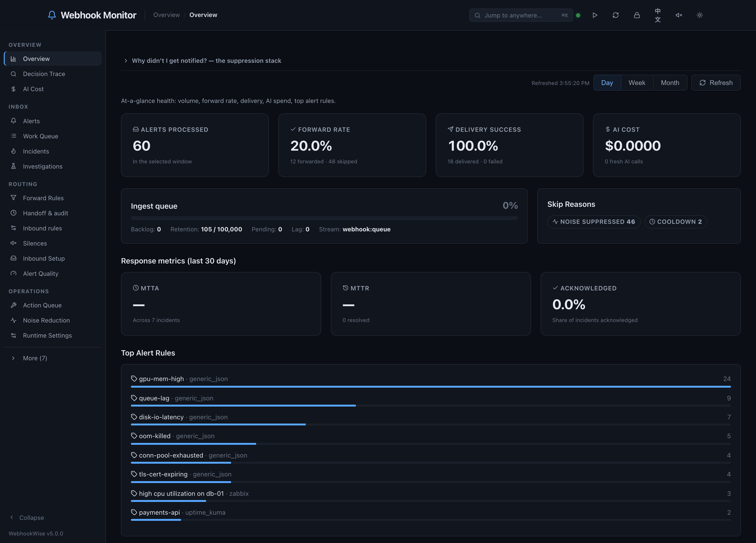Switch to the Week time range
Viewport: 756px width, 543px height.
637,83
